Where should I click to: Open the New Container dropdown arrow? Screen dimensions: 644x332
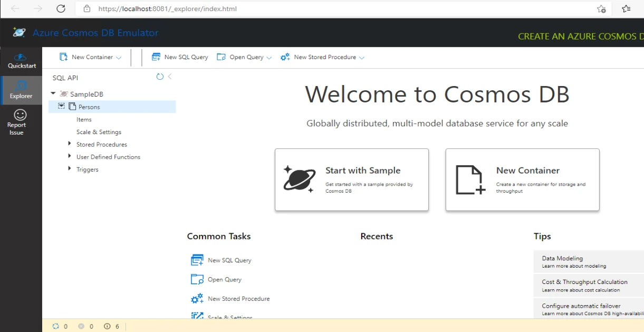[x=119, y=58]
